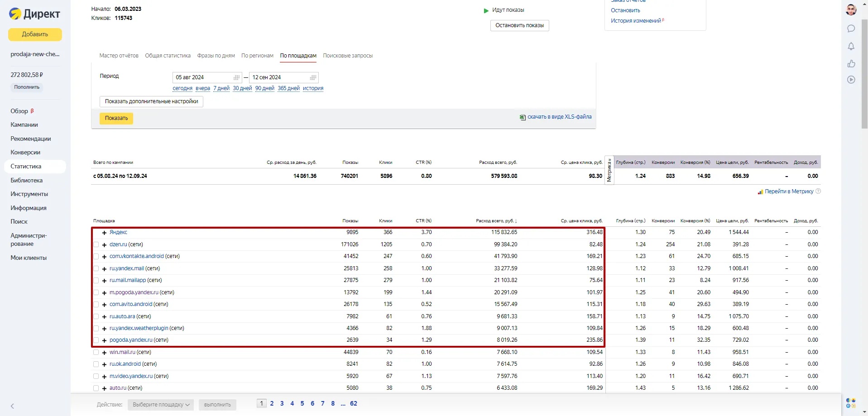Open the start date calendar icon

click(x=236, y=77)
